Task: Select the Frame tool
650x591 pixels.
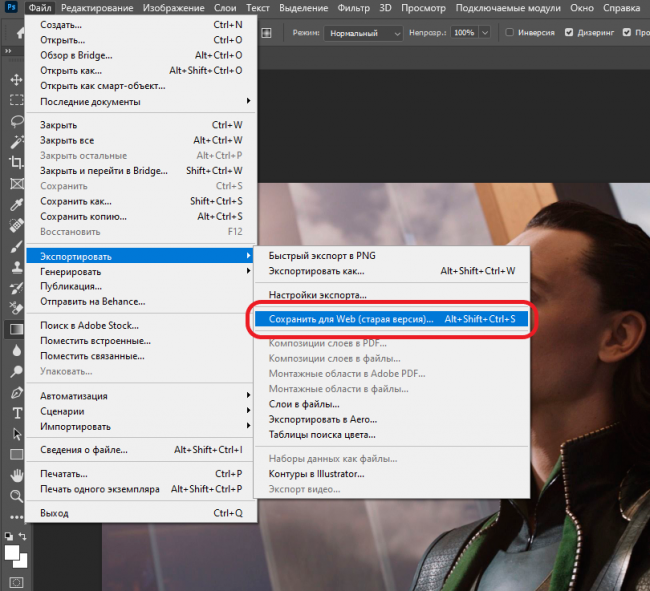Action: coord(16,183)
